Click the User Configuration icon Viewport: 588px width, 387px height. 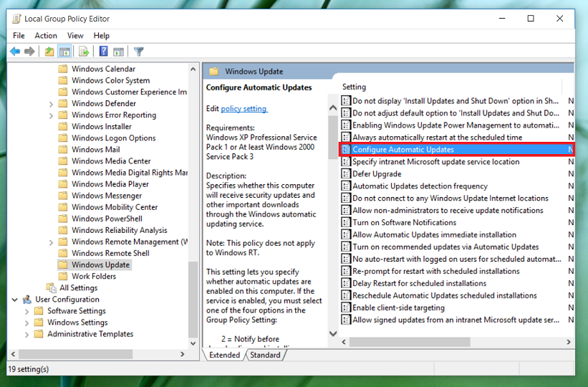coord(26,299)
